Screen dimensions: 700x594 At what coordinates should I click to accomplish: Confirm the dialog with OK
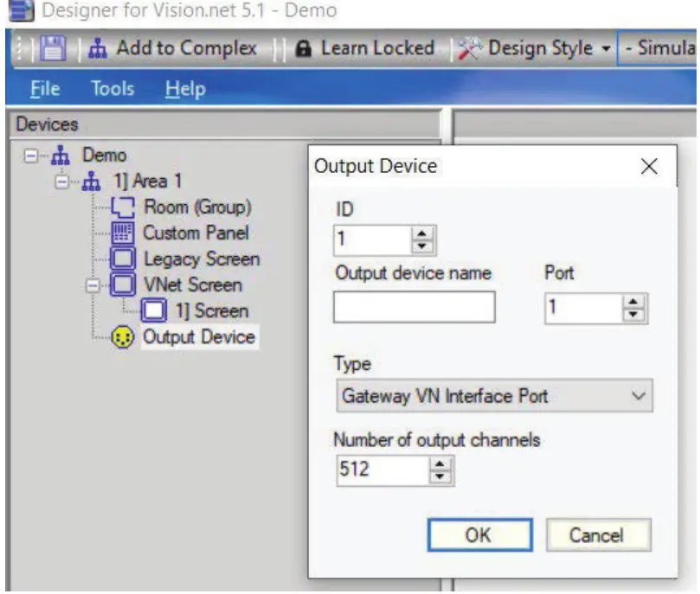pos(480,534)
